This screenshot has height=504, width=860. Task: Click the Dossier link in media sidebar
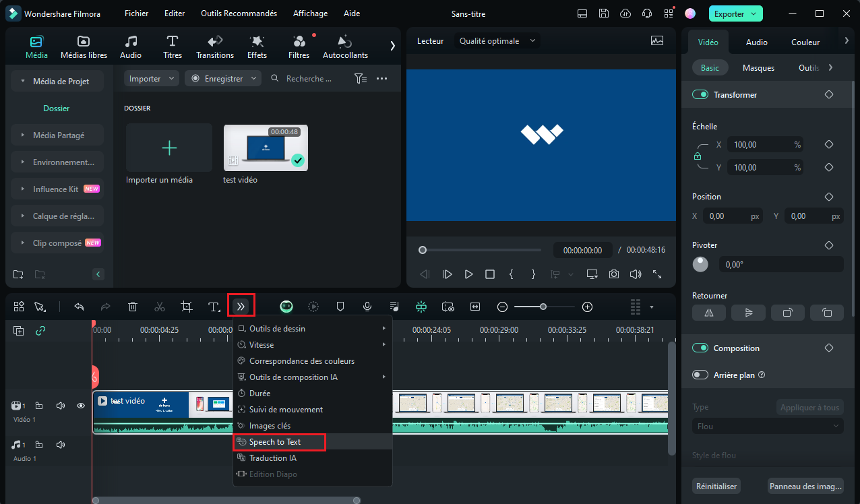coord(57,108)
